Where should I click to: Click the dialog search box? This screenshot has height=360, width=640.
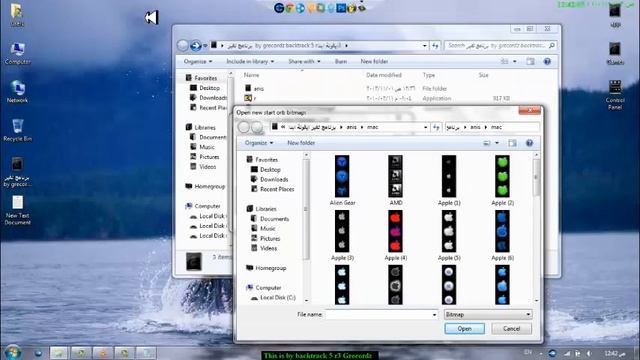tap(492, 127)
